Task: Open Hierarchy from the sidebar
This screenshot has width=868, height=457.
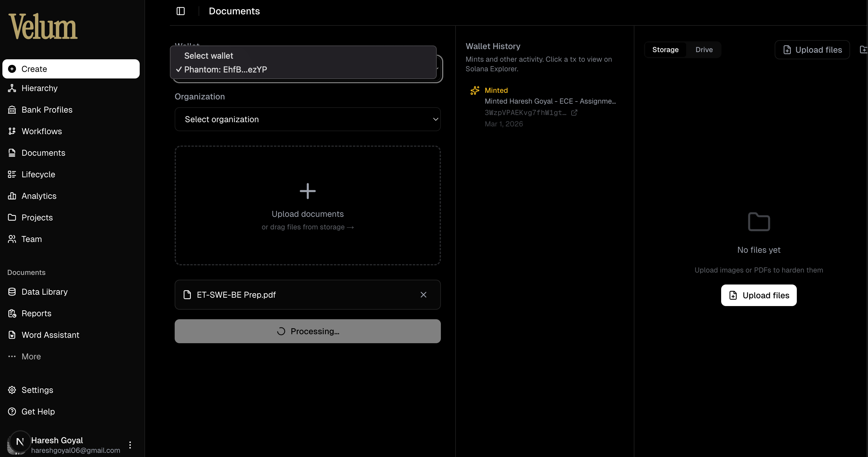Action: point(39,88)
